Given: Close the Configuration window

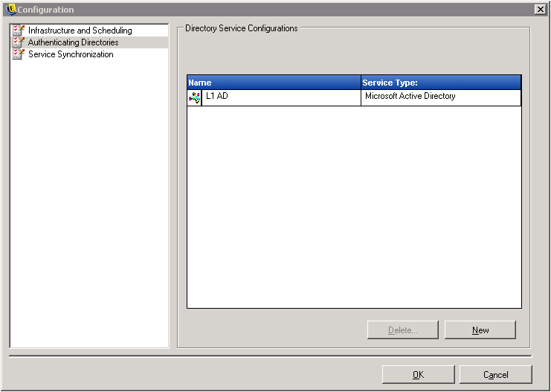Looking at the screenshot, I should point(540,10).
